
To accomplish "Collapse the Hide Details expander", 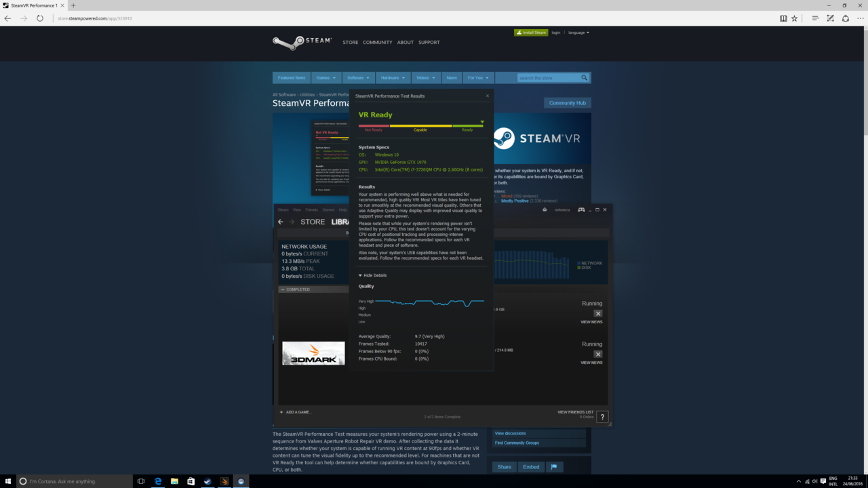I will [x=372, y=275].
